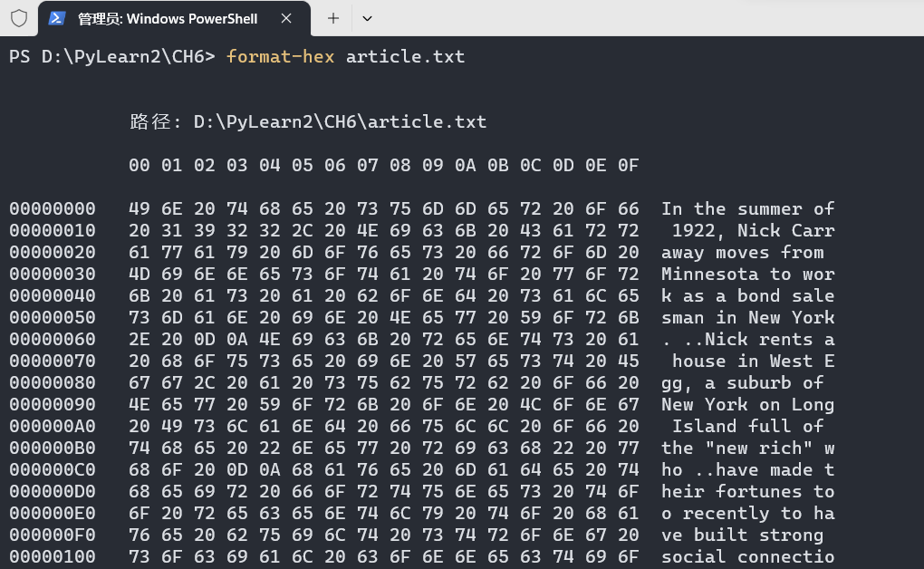Image resolution: width=924 pixels, height=569 pixels.
Task: Open a new tab with plus button
Action: pos(333,18)
